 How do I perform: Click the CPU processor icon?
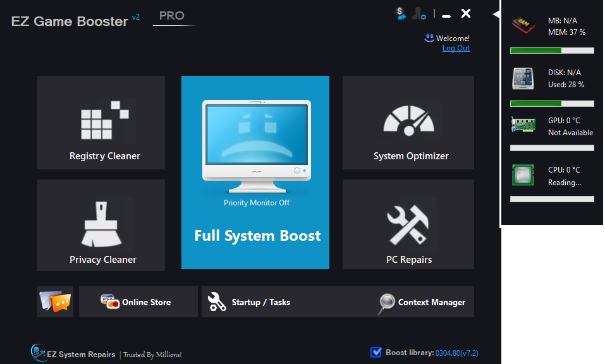point(523,175)
